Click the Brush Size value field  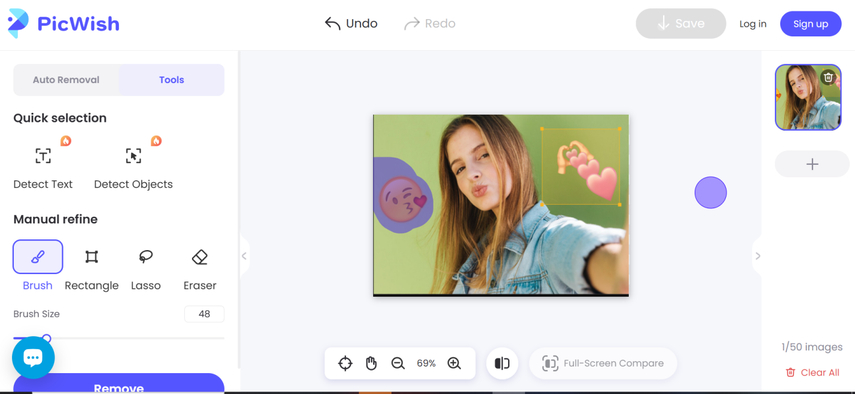[204, 314]
